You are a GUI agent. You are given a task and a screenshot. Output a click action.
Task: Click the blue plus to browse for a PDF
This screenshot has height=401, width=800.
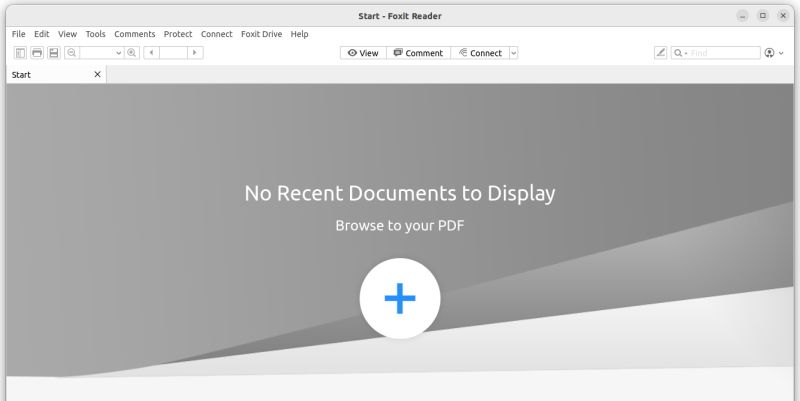pyautogui.click(x=400, y=298)
